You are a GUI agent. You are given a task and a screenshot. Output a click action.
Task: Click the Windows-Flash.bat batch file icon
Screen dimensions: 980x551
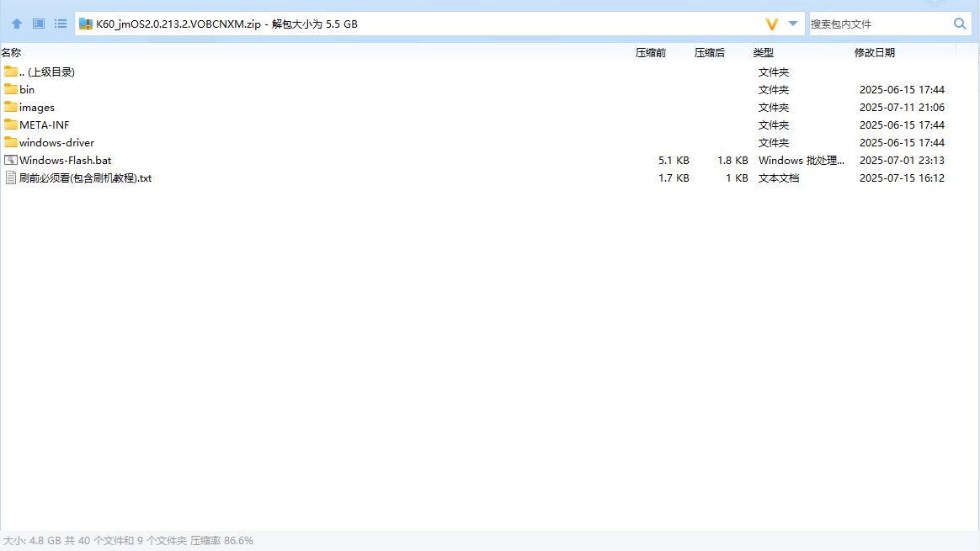11,160
